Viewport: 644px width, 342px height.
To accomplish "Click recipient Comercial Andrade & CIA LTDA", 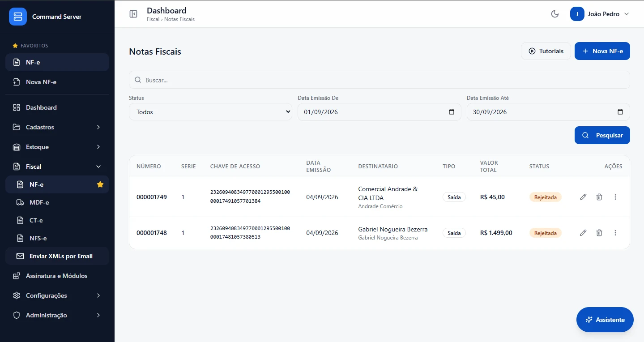I will pyautogui.click(x=388, y=193).
